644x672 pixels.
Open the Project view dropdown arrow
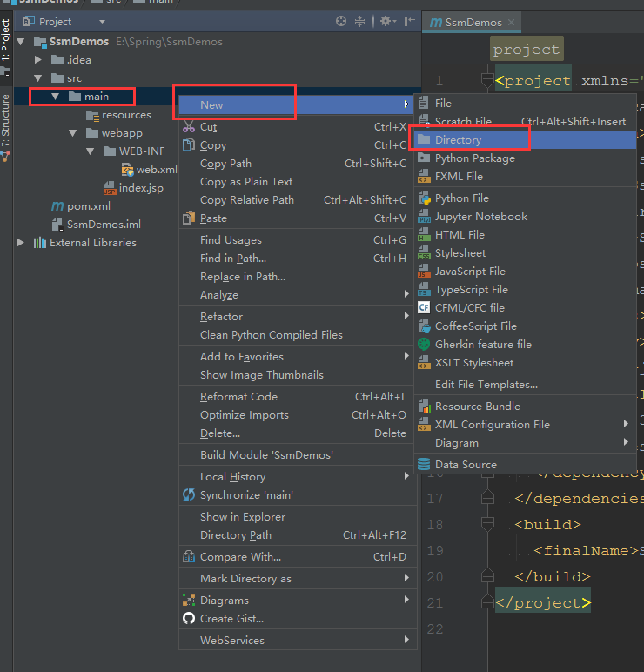click(102, 22)
